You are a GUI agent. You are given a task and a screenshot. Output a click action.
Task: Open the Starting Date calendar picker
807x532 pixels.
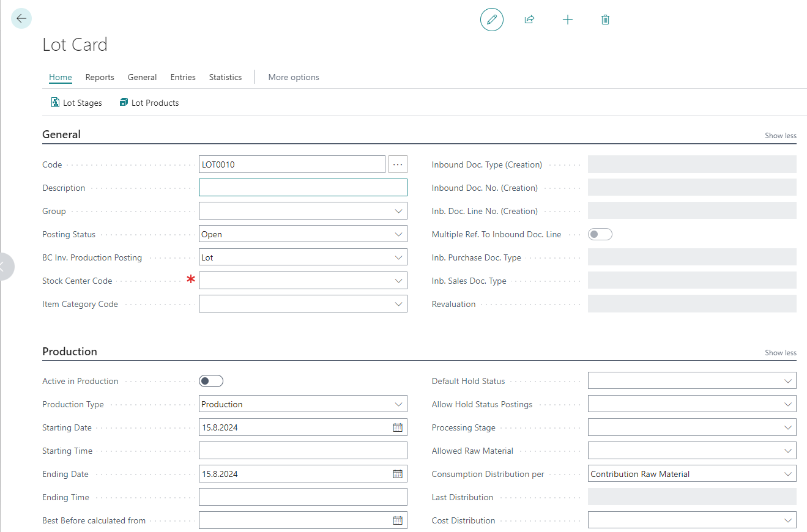coord(398,427)
